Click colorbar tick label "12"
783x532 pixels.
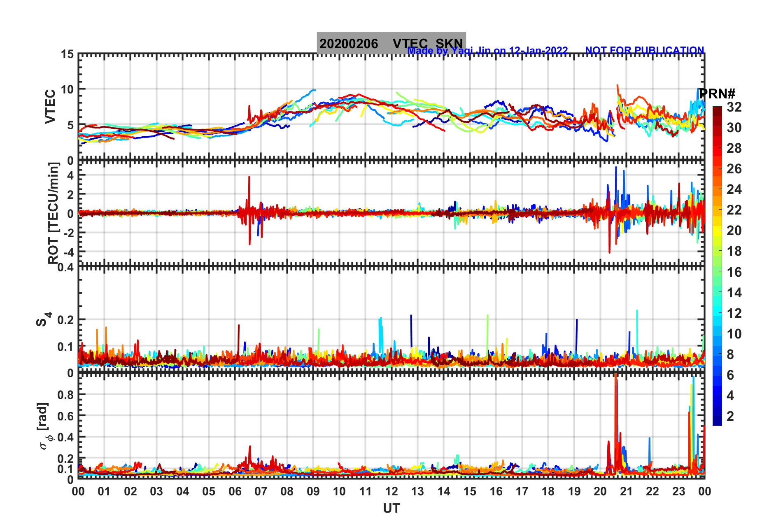coord(734,313)
